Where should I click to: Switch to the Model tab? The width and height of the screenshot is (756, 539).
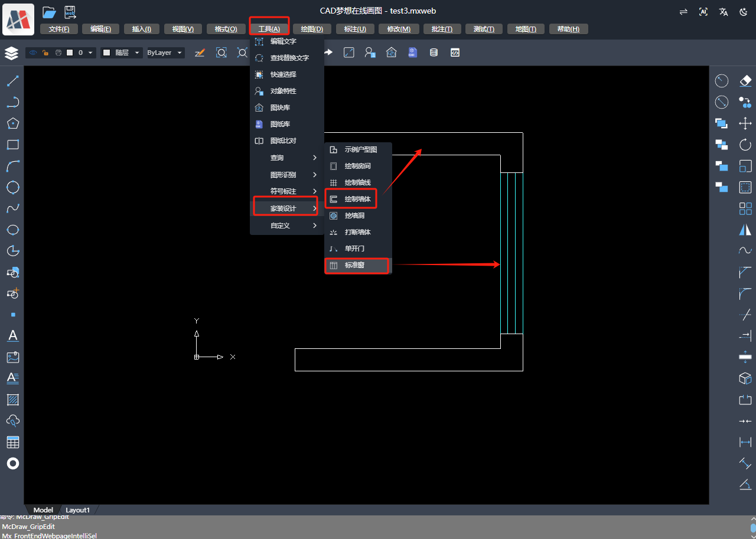click(x=43, y=510)
